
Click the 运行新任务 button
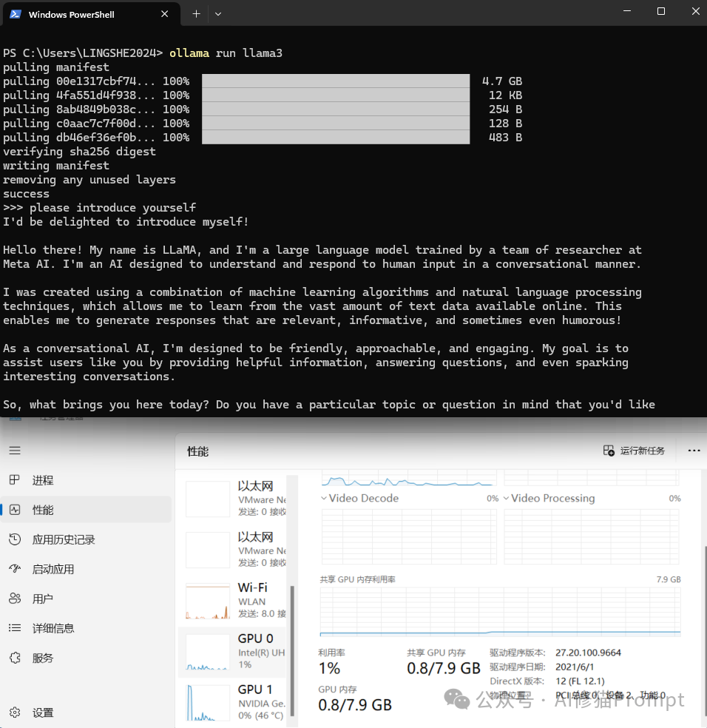tap(634, 451)
